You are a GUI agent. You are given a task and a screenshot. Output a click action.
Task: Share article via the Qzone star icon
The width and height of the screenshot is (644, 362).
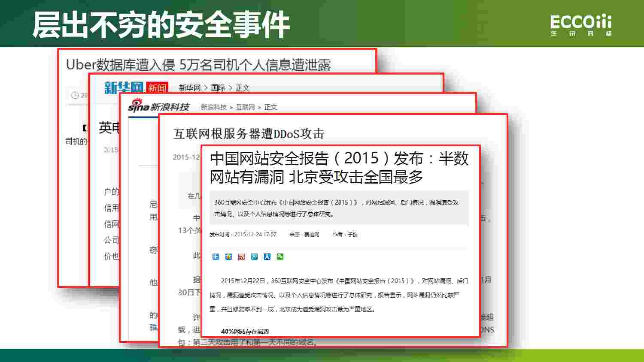tap(229, 256)
